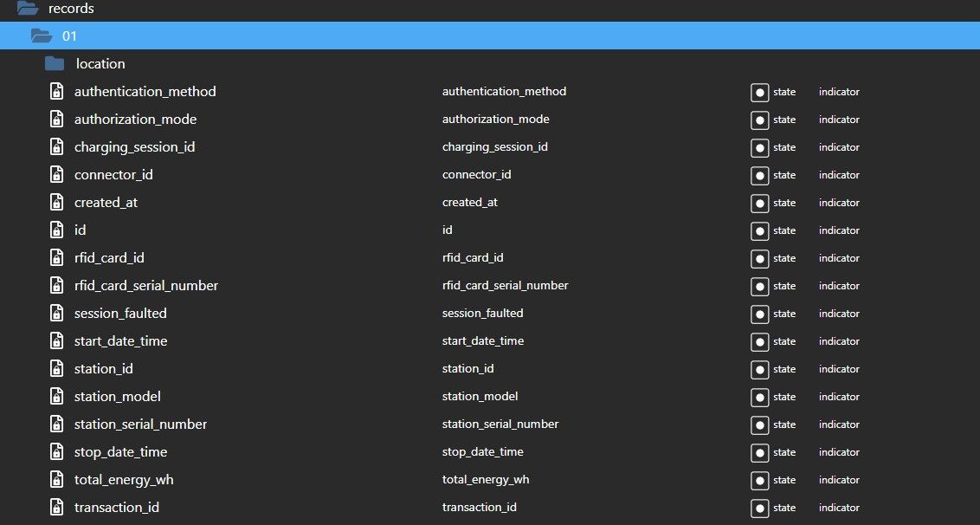This screenshot has height=525, width=980.
Task: Click the indicator label in station_id row
Action: (x=839, y=369)
